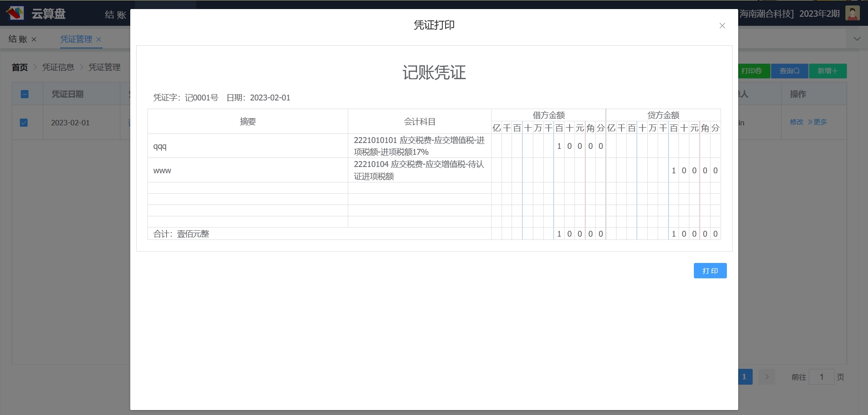Uncheck the 2023-02-01 voucher row checkbox
The height and width of the screenshot is (415, 868).
click(24, 123)
